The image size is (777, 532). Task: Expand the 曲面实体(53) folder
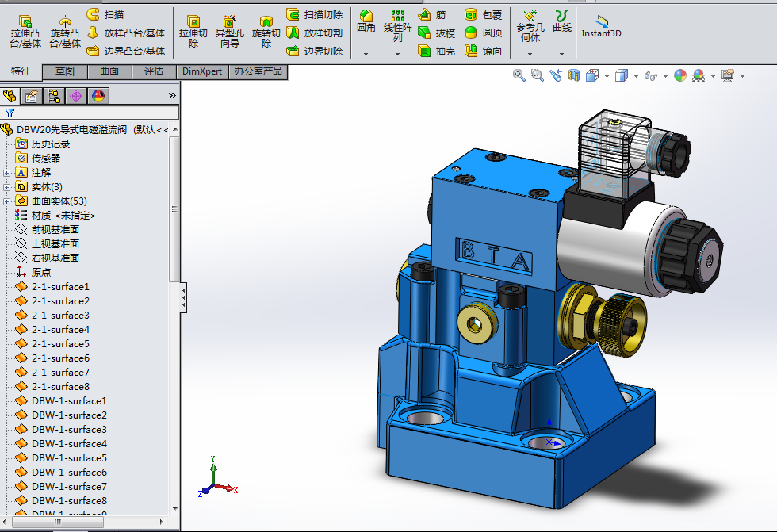pyautogui.click(x=7, y=201)
